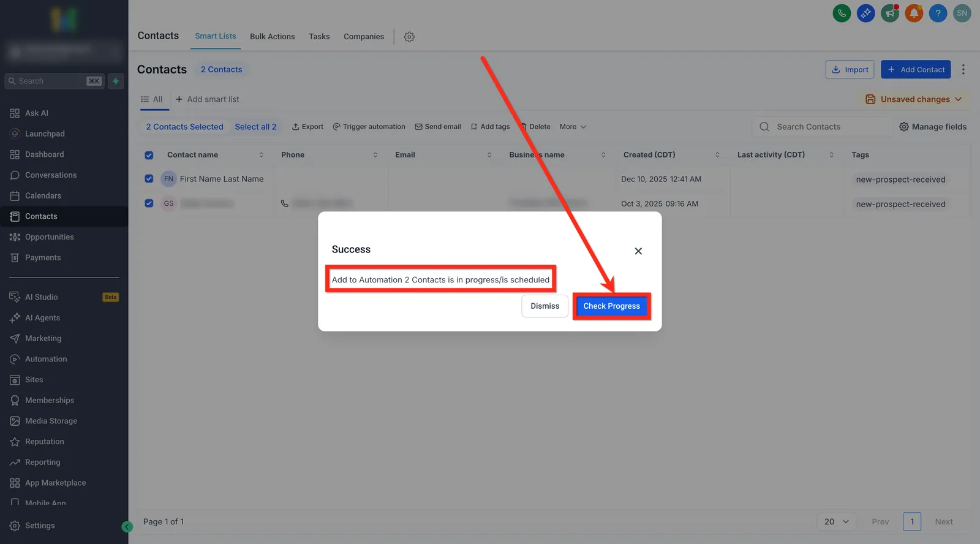Click the Search Contacts field
This screenshot has height=544, width=980.
point(822,127)
